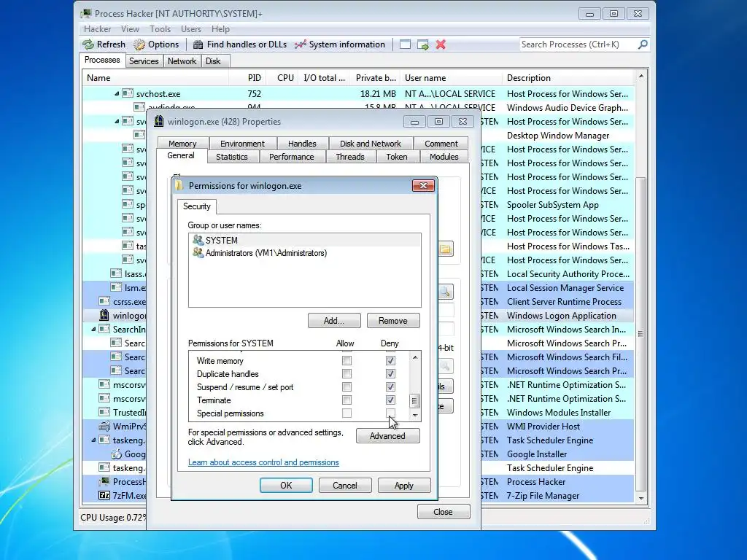Image resolution: width=747 pixels, height=560 pixels.
Task: Click the find window and thread icon
Action: coord(422,44)
